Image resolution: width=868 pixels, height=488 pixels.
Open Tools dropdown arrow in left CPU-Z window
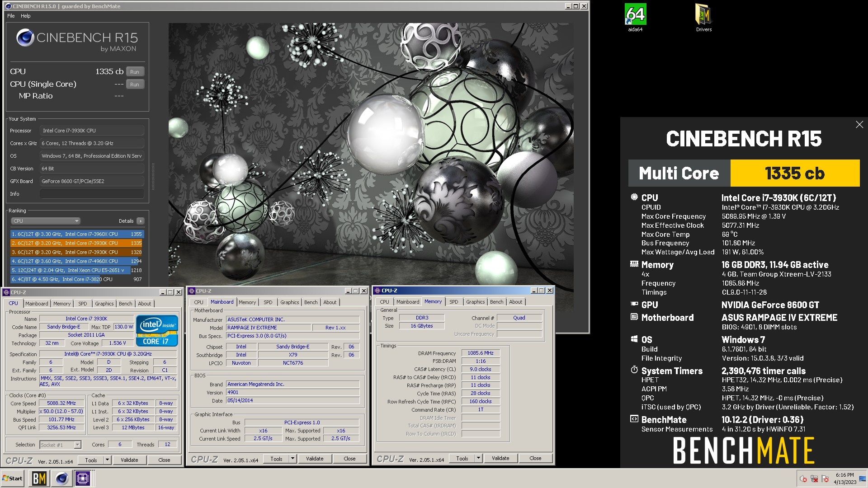(108, 460)
